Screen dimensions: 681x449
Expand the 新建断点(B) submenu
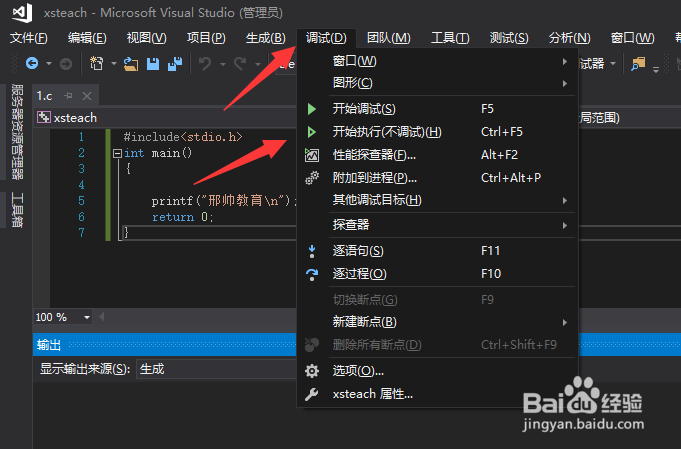565,322
